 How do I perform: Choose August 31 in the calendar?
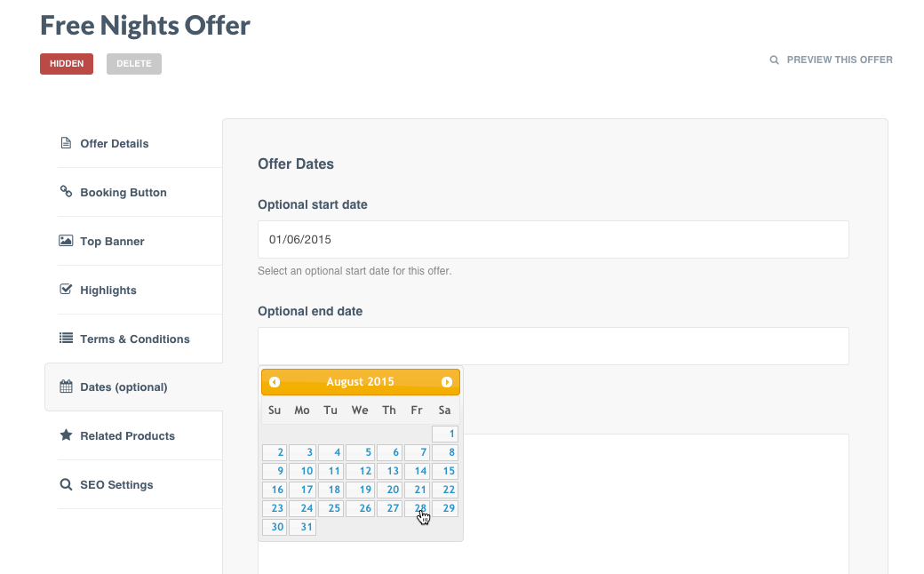(302, 528)
